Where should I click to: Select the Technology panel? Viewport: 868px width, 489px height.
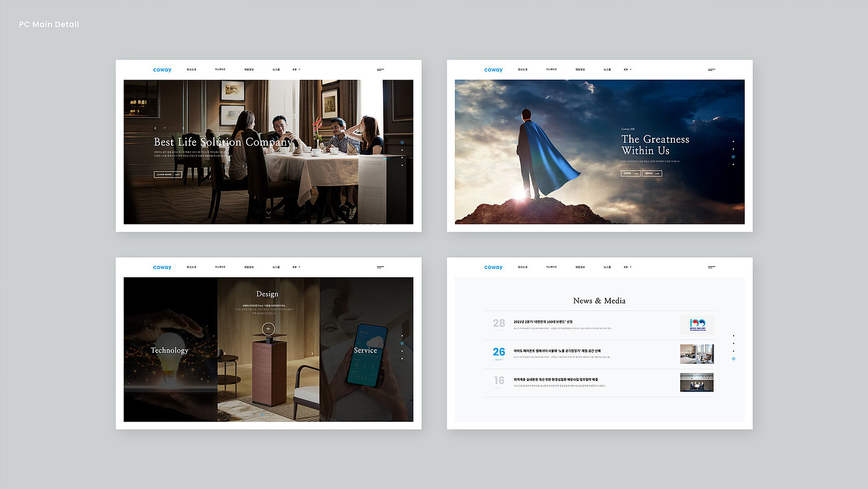[x=169, y=351]
